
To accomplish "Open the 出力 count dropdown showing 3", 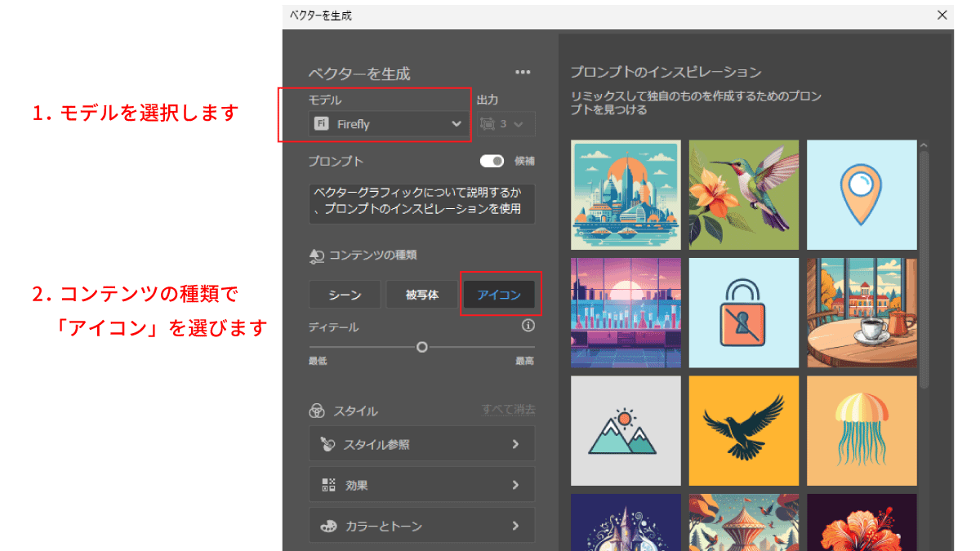I will click(507, 124).
